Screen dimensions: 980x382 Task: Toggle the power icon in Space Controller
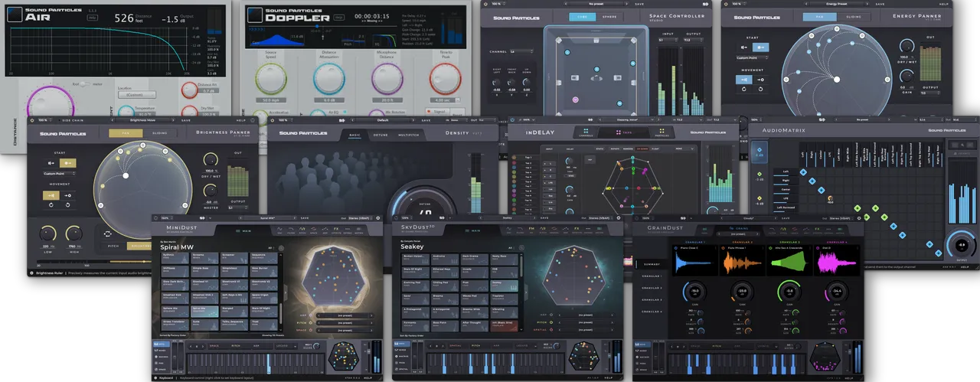pyautogui.click(x=485, y=3)
